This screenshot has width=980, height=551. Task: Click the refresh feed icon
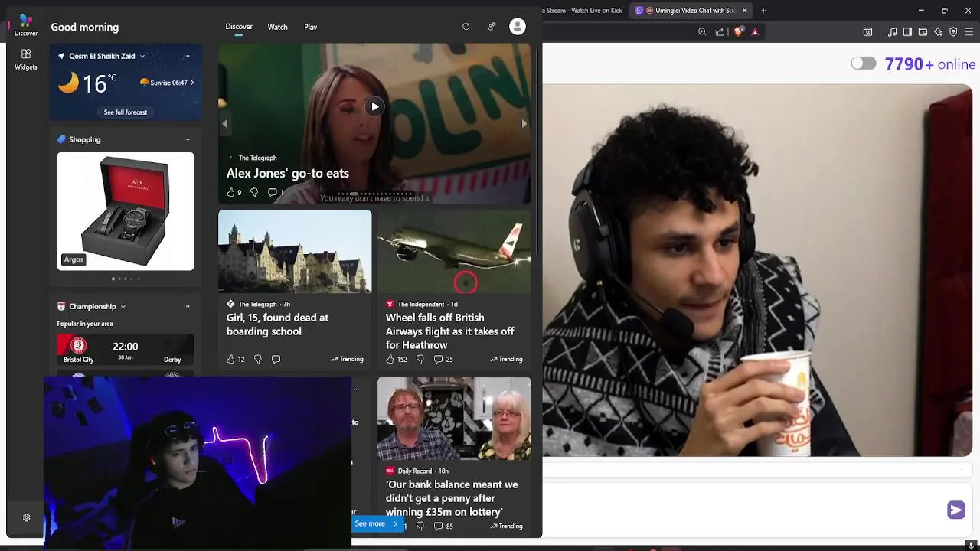click(465, 27)
